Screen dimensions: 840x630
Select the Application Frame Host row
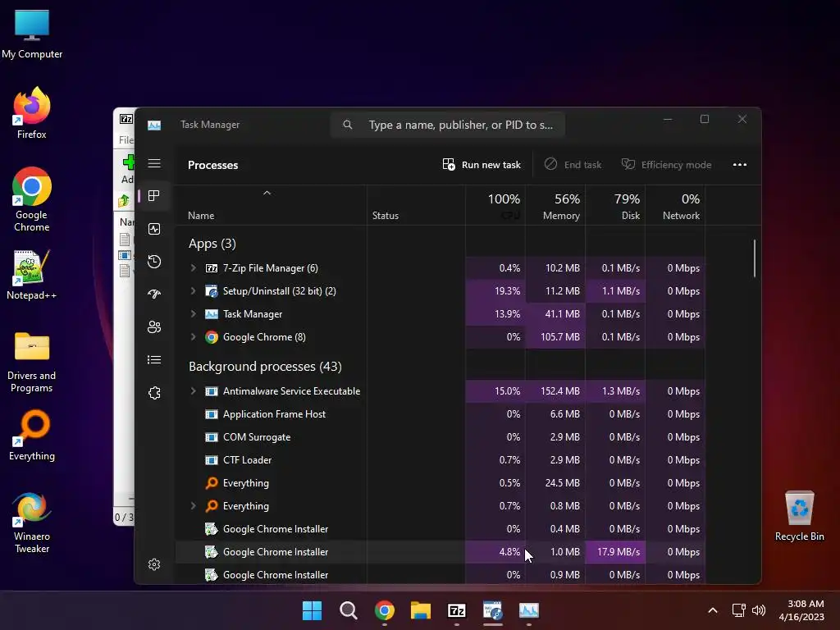click(441, 414)
